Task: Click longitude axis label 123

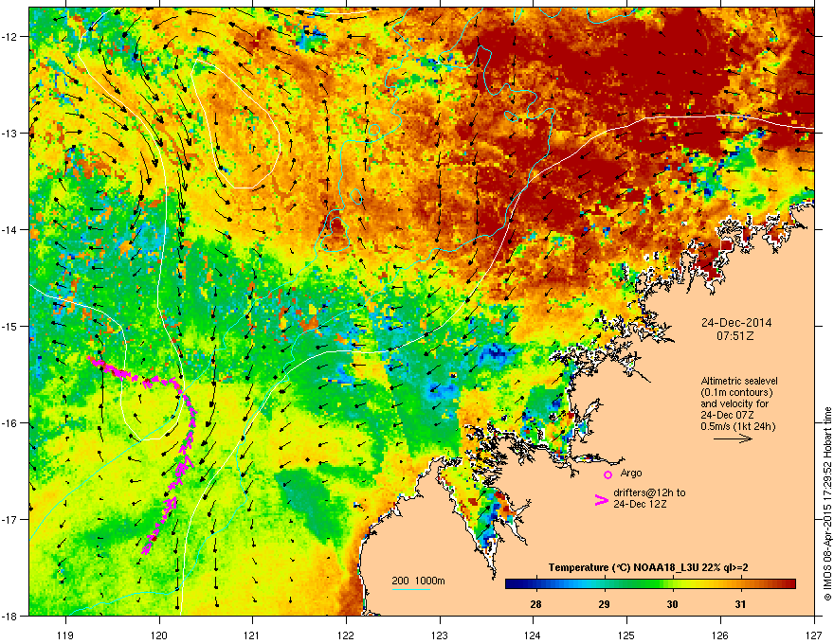Action: [440, 635]
